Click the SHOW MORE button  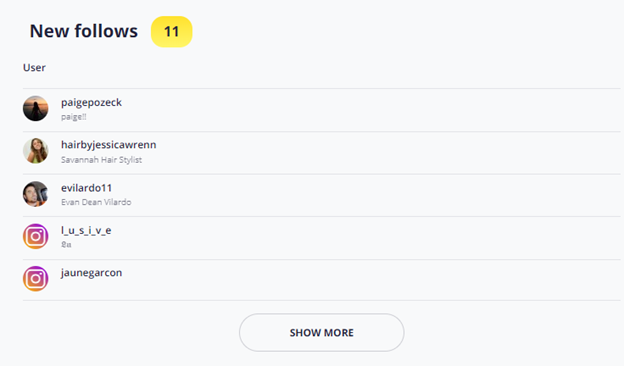tap(322, 333)
